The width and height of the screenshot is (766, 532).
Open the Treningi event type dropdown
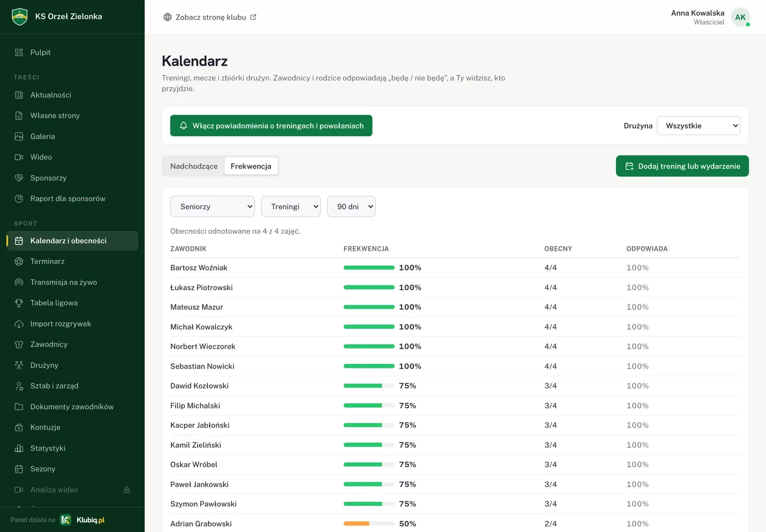[x=291, y=206]
